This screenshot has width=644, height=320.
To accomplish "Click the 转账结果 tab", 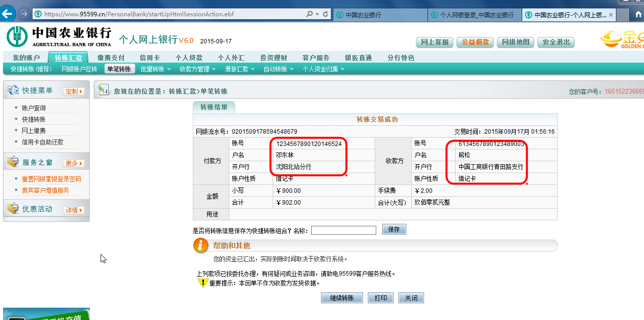I will pos(214,107).
